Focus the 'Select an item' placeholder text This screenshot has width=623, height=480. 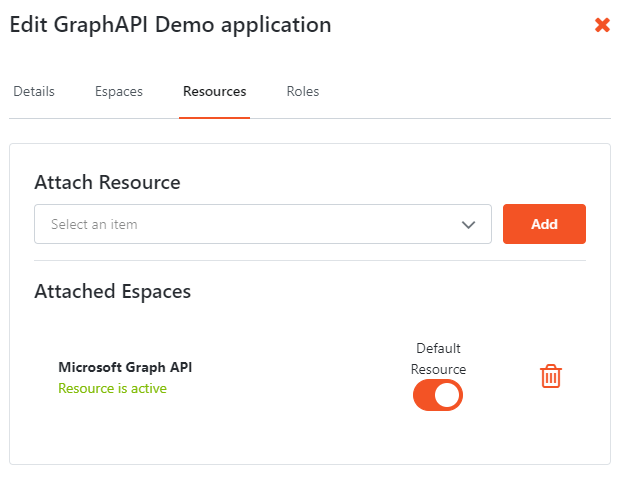[94, 225]
